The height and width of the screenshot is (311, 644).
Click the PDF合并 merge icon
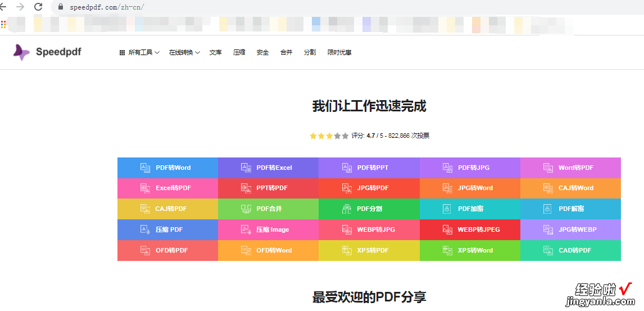coord(246,209)
